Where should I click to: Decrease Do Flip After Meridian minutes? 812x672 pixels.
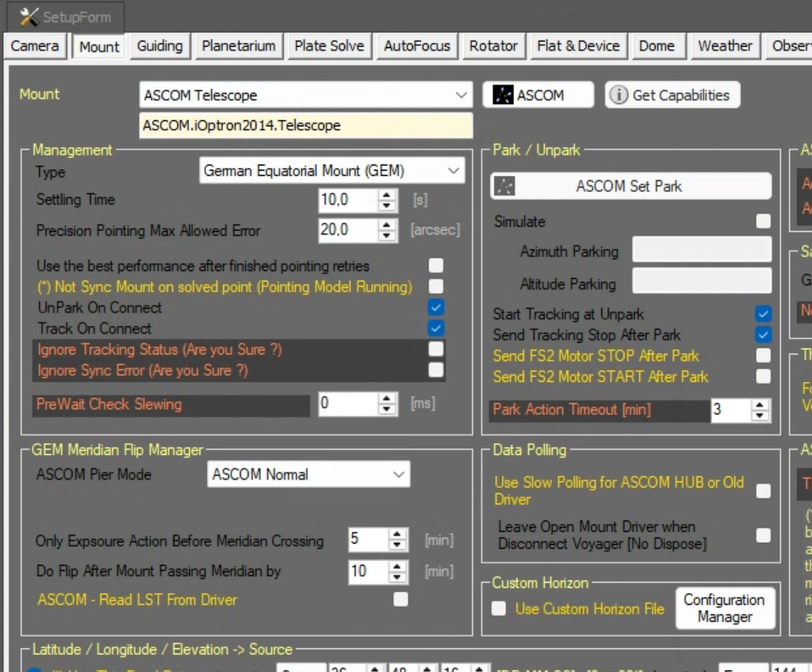click(x=398, y=577)
